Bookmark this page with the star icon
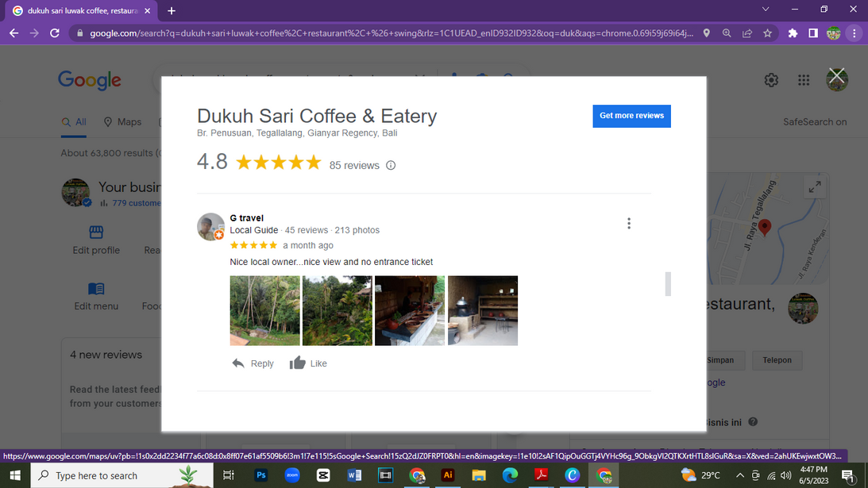868x488 pixels. [767, 33]
